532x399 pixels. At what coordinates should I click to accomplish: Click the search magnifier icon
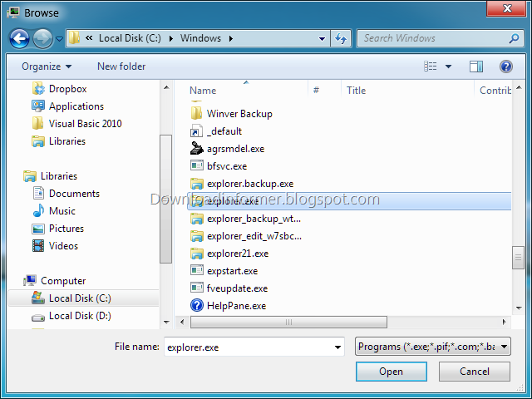[515, 38]
